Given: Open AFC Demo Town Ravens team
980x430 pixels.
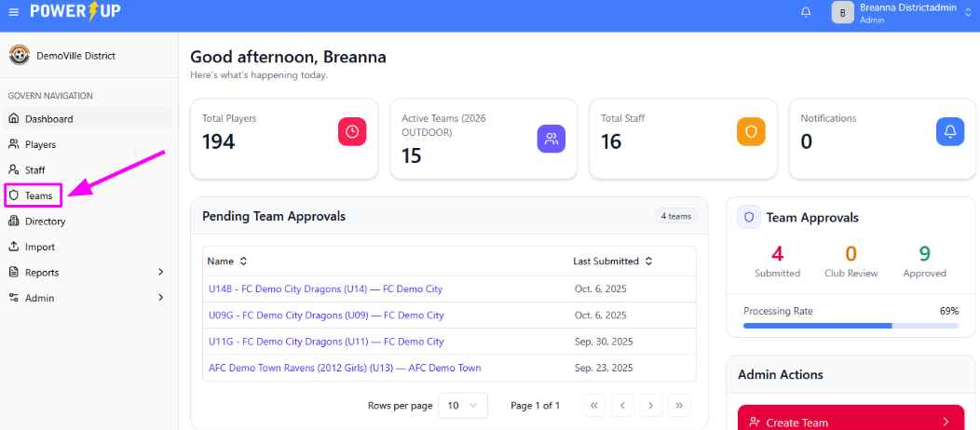Looking at the screenshot, I should click(x=345, y=368).
